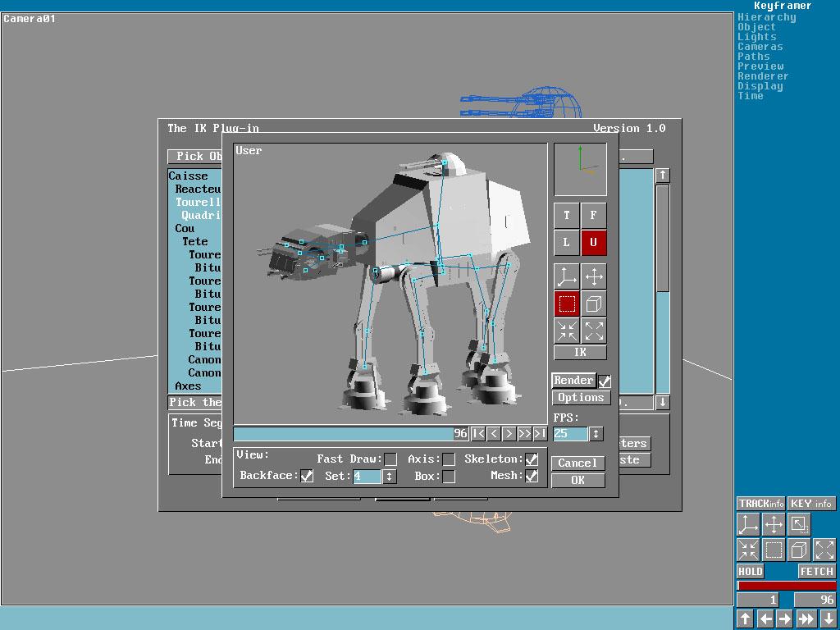This screenshot has width=840, height=630.
Task: Click the KEY info button
Action: point(811,504)
